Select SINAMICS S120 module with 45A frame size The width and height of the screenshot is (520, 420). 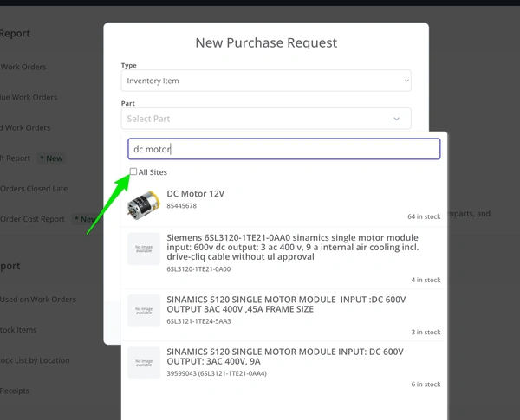(x=284, y=315)
